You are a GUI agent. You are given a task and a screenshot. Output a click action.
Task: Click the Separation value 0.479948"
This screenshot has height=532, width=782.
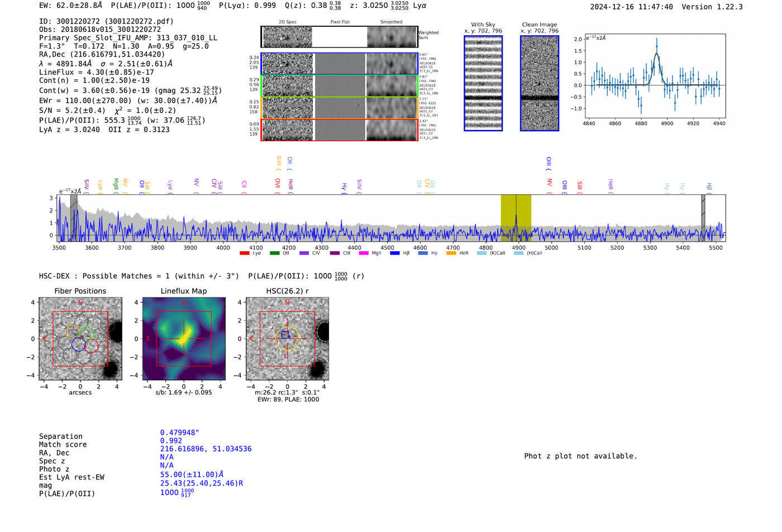[x=180, y=433]
